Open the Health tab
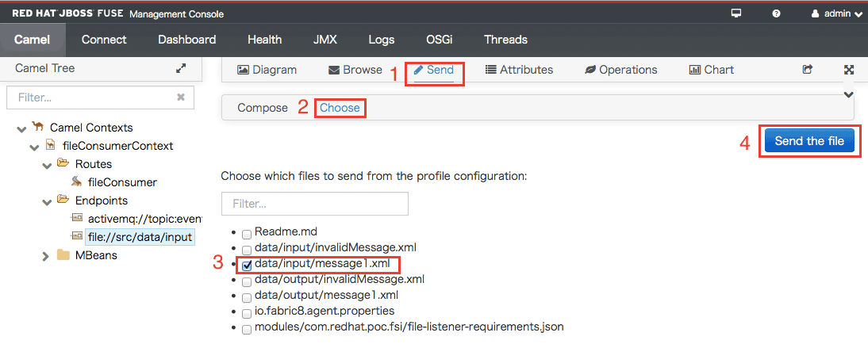 (265, 40)
